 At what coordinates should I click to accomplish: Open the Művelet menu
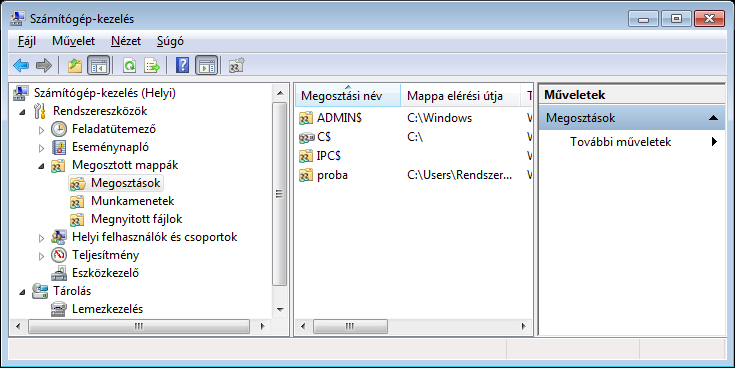tap(74, 41)
